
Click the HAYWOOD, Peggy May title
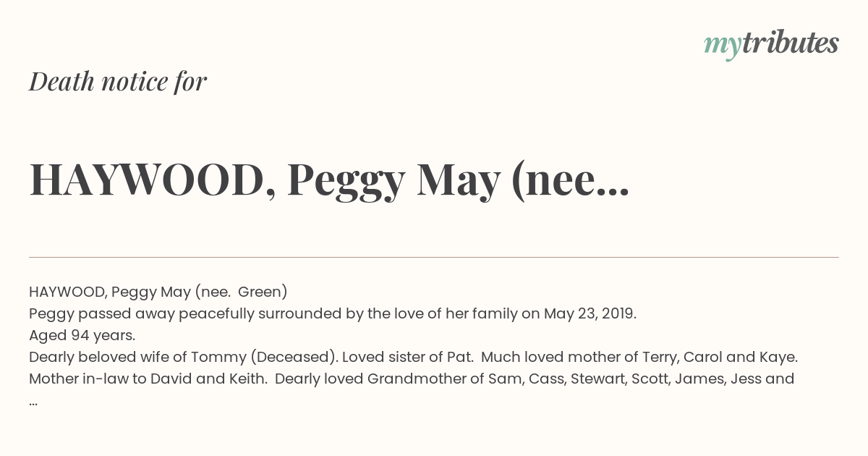click(x=329, y=181)
